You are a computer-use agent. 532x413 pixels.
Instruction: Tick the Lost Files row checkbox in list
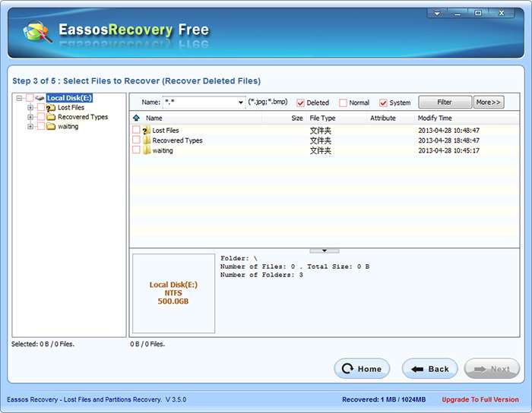[136, 130]
